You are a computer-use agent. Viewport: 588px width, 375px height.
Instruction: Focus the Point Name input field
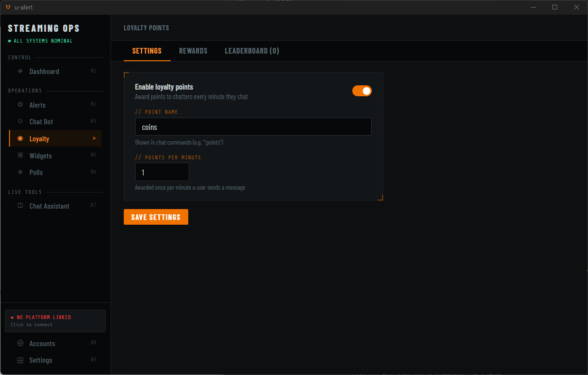253,127
